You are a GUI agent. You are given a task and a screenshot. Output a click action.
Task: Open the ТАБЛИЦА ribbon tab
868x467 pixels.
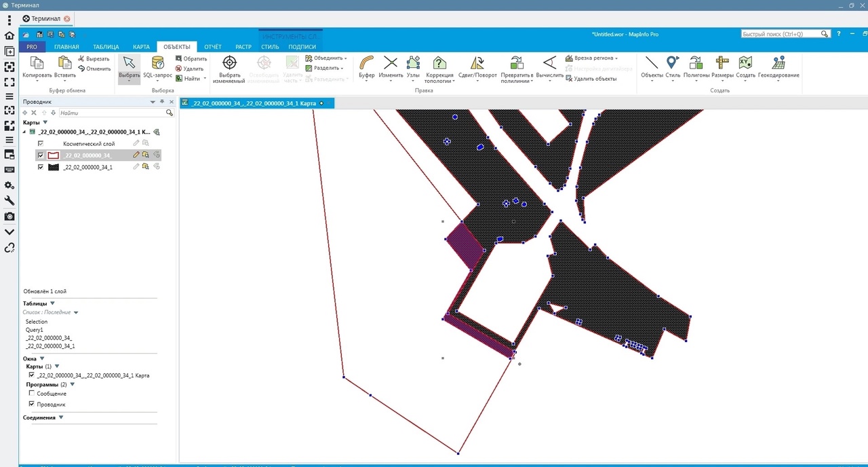[106, 47]
